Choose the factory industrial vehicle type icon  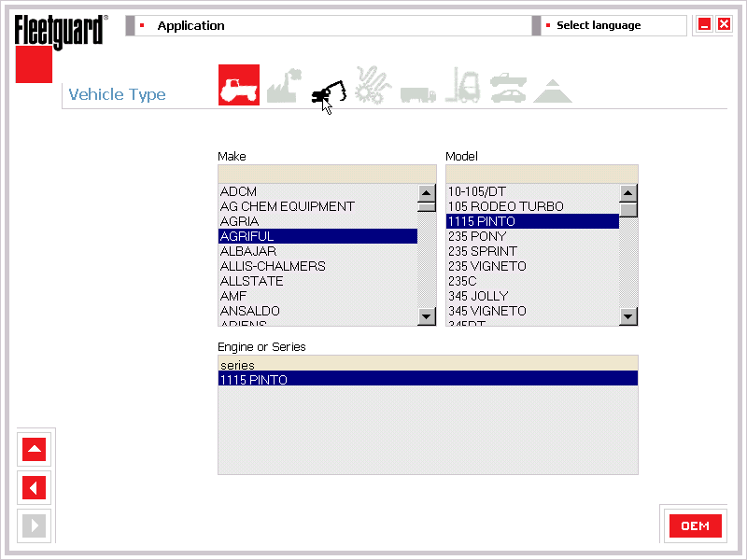[283, 86]
